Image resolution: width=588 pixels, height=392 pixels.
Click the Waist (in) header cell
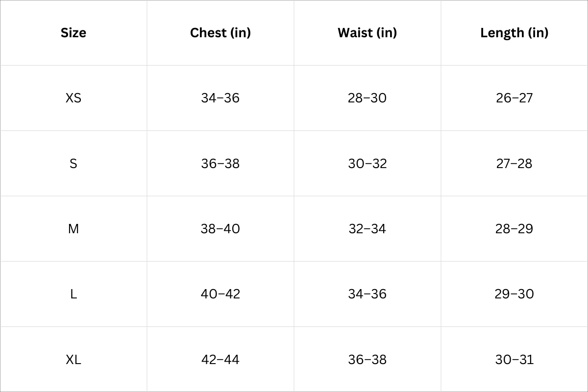[367, 33]
